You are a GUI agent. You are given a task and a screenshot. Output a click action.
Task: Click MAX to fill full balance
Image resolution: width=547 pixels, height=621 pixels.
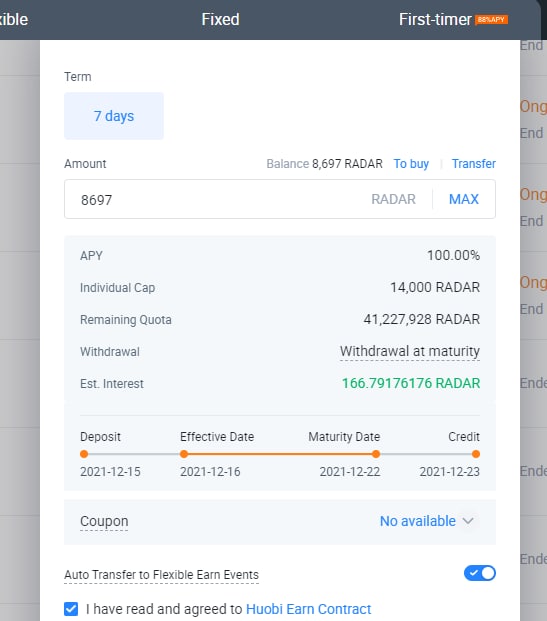coord(464,199)
